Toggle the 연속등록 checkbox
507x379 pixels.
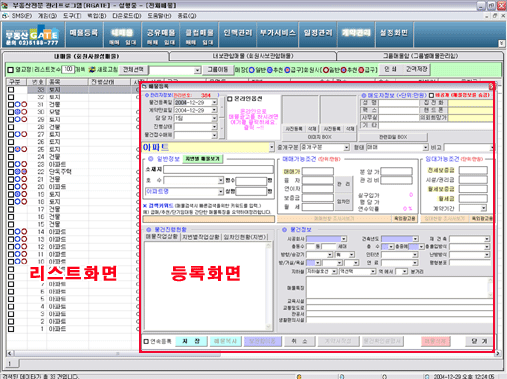[x=146, y=342]
